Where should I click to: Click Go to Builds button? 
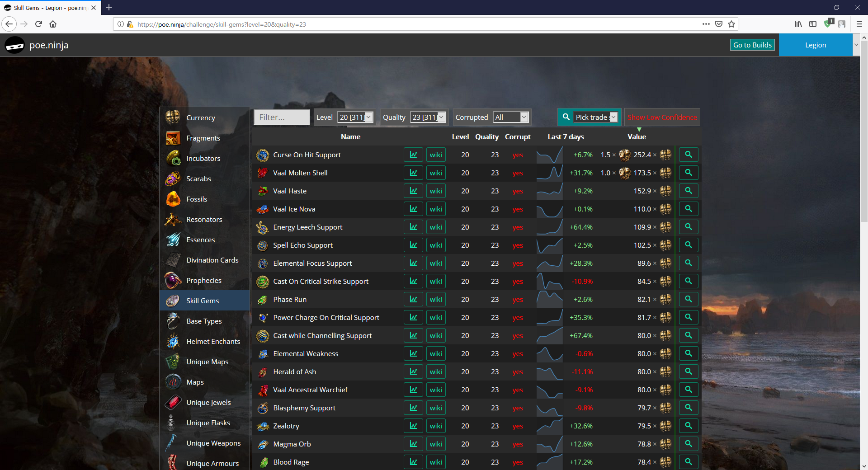tap(752, 45)
